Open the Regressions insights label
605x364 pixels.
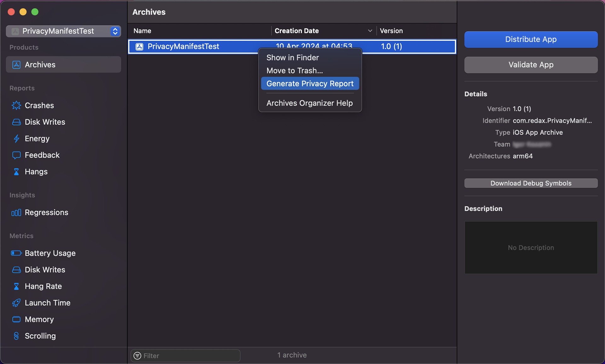coord(47,212)
